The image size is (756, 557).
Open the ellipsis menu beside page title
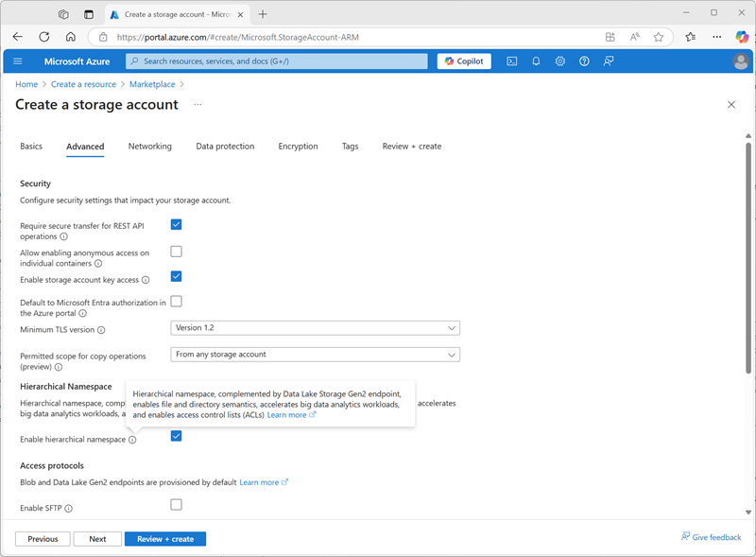198,104
